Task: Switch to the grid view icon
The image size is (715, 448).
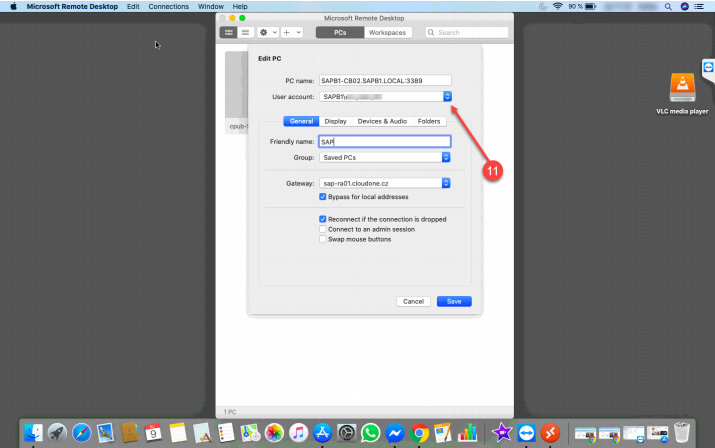Action: (x=228, y=32)
